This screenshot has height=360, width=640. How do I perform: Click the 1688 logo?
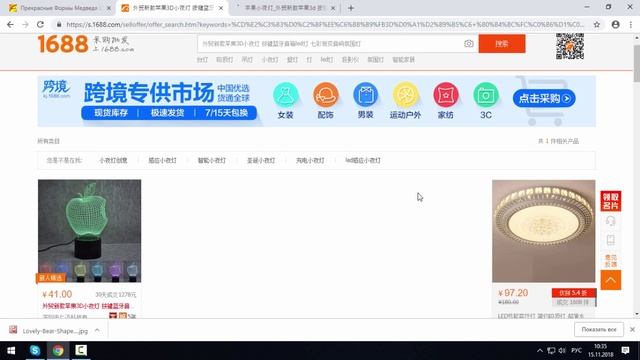point(63,44)
